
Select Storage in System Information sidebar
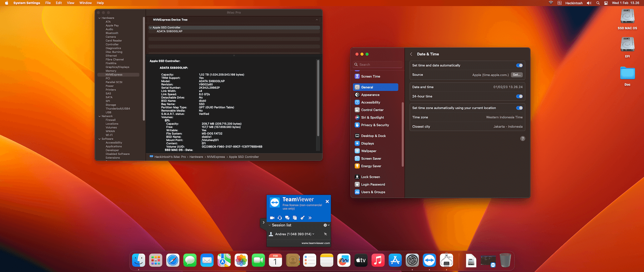pyautogui.click(x=111, y=105)
